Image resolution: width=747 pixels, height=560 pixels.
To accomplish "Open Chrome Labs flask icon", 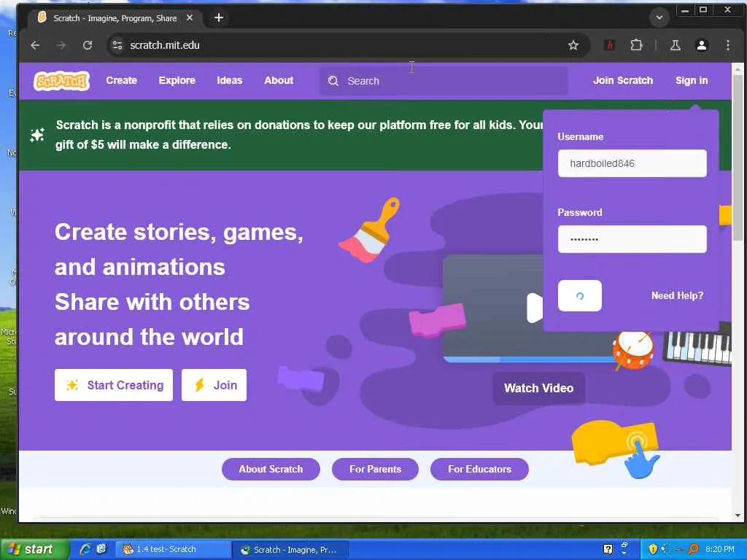I will click(x=675, y=45).
